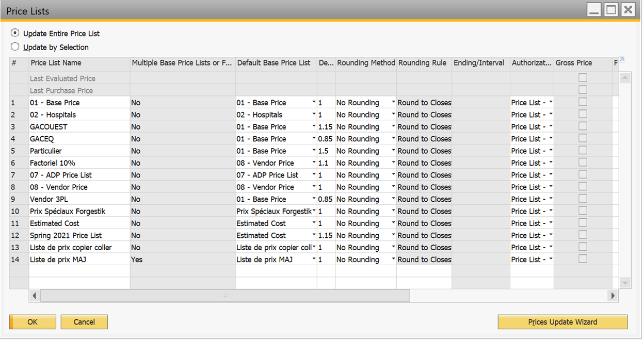Click the Price List Name column header

(56, 63)
